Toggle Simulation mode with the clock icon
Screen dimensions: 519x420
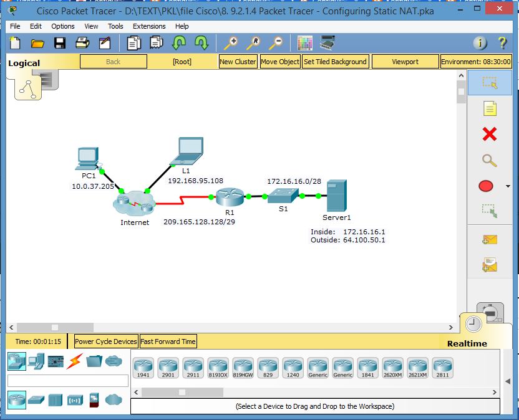(x=473, y=323)
